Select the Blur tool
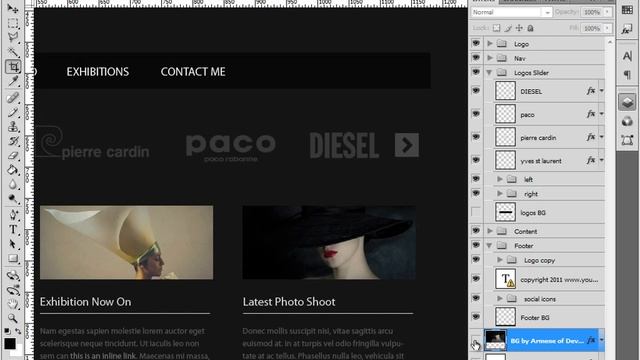Image resolution: width=640 pixels, height=360 pixels. click(13, 184)
